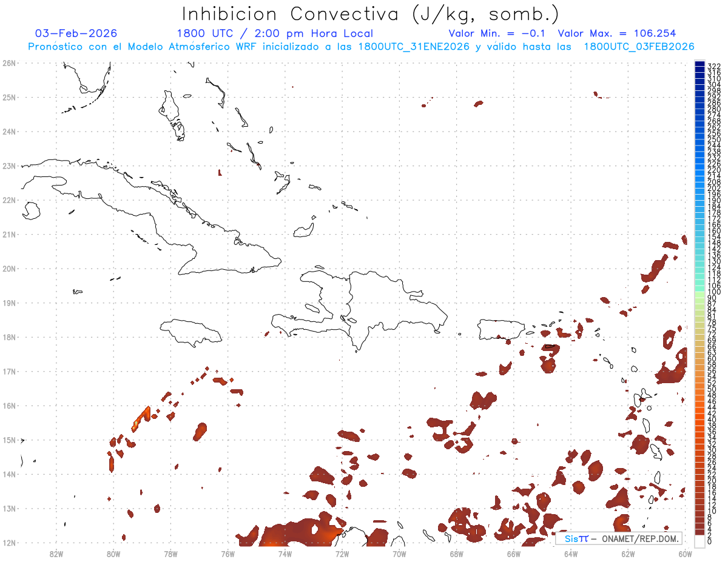
Task: Click the longitude label "78W"
Action: (170, 553)
